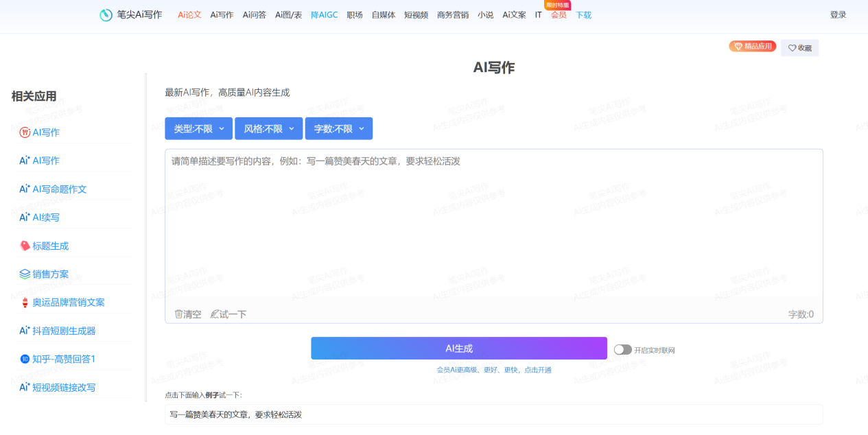Click the 会员Ai更高级 点击开通 link
Viewport: 868px width, 435px height.
click(x=493, y=370)
